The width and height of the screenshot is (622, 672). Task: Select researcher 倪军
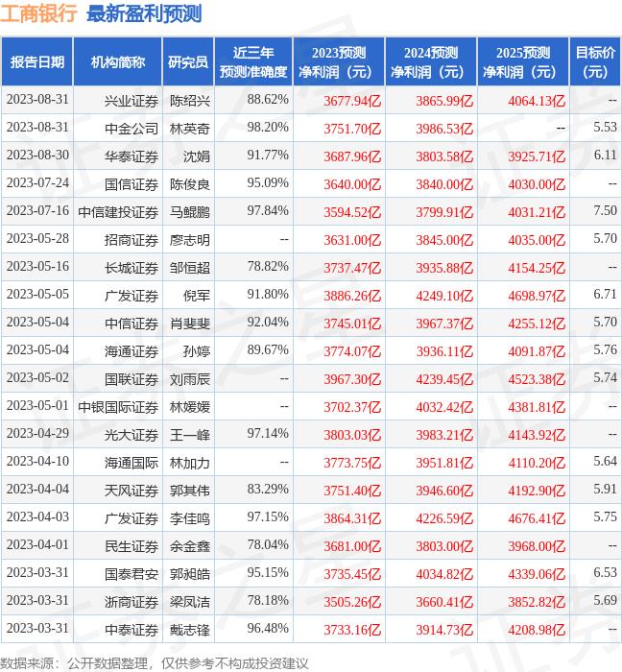pyautogui.click(x=197, y=296)
